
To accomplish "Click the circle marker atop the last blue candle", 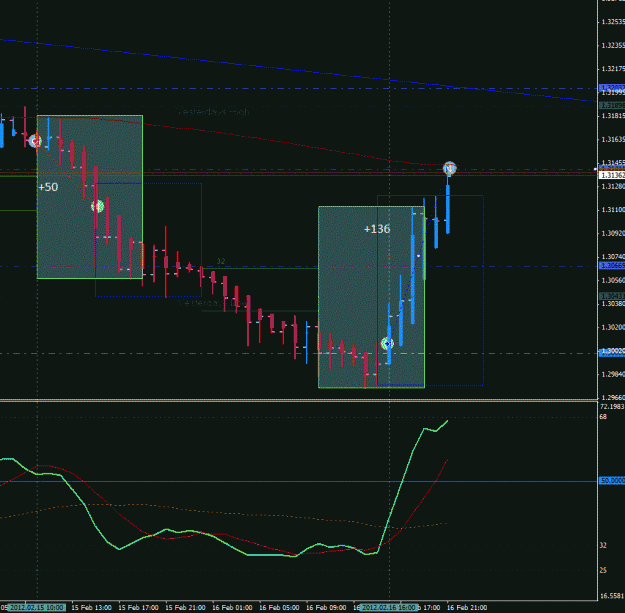I will click(x=450, y=169).
